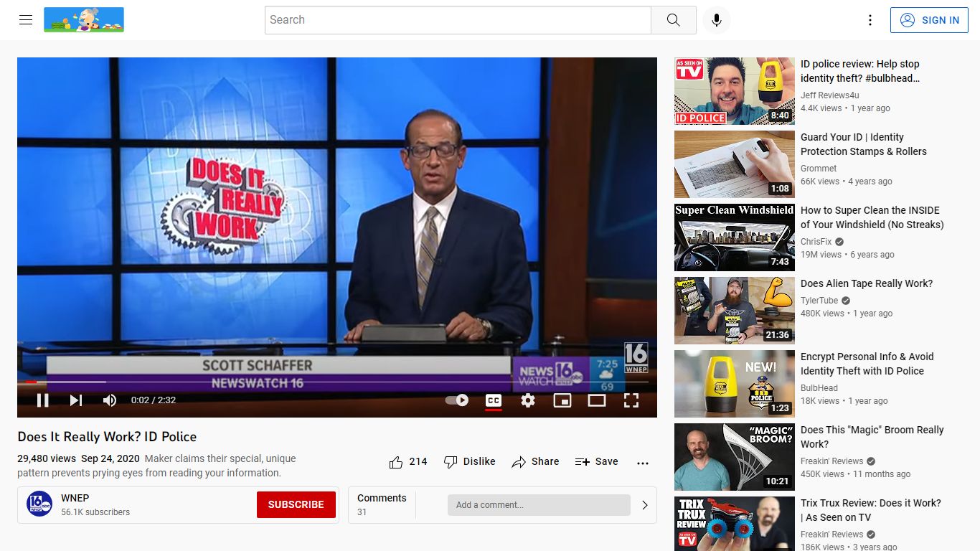Open the player settings gear
Viewport: 980px width, 551px height.
(528, 400)
